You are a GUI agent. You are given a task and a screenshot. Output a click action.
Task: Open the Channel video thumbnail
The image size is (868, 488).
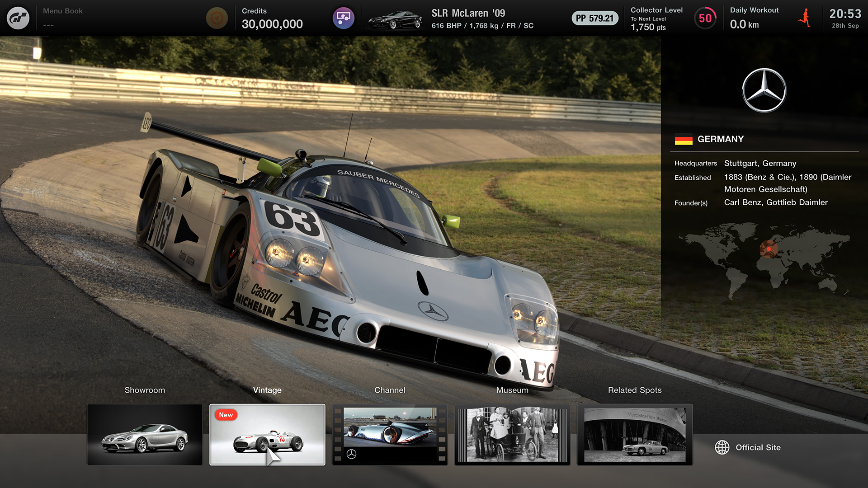390,435
